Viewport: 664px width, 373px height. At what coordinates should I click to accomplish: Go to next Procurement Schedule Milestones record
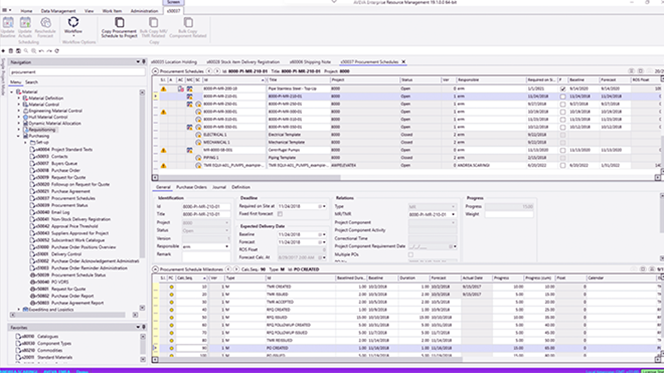[236, 269]
